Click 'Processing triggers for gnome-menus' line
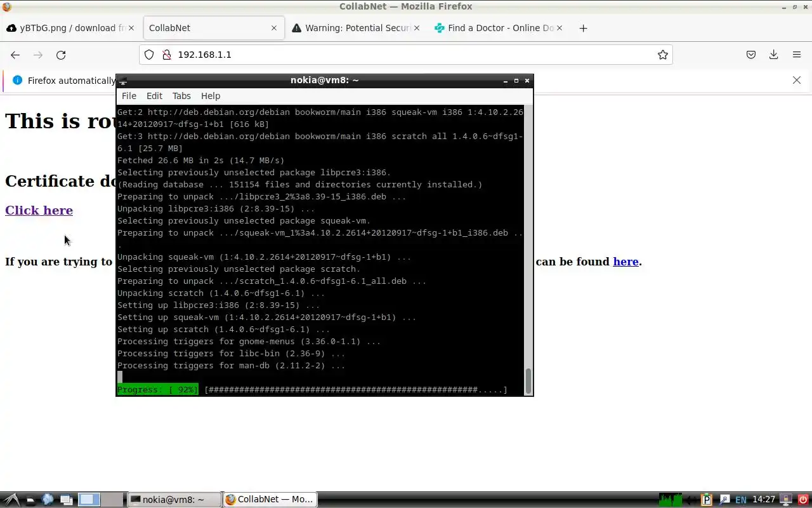 point(249,342)
